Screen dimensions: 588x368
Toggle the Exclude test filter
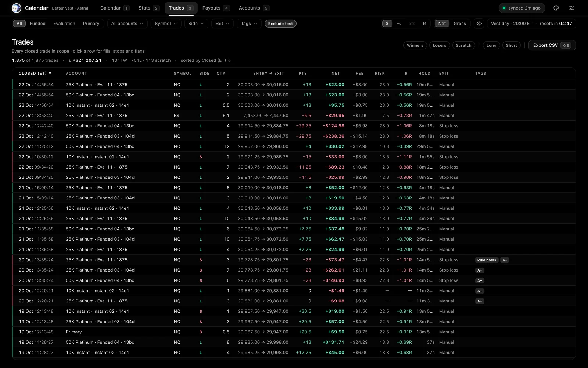(x=280, y=24)
